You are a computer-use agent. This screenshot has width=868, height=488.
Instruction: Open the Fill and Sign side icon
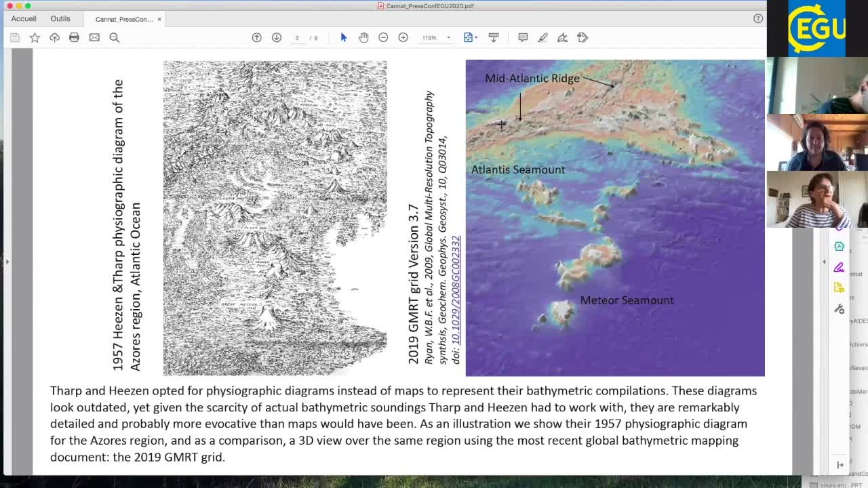[x=840, y=267]
